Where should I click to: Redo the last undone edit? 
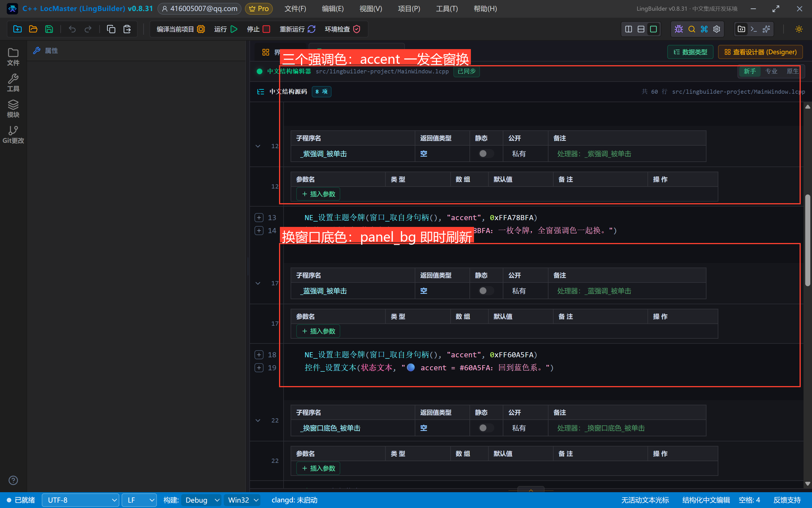(x=88, y=29)
